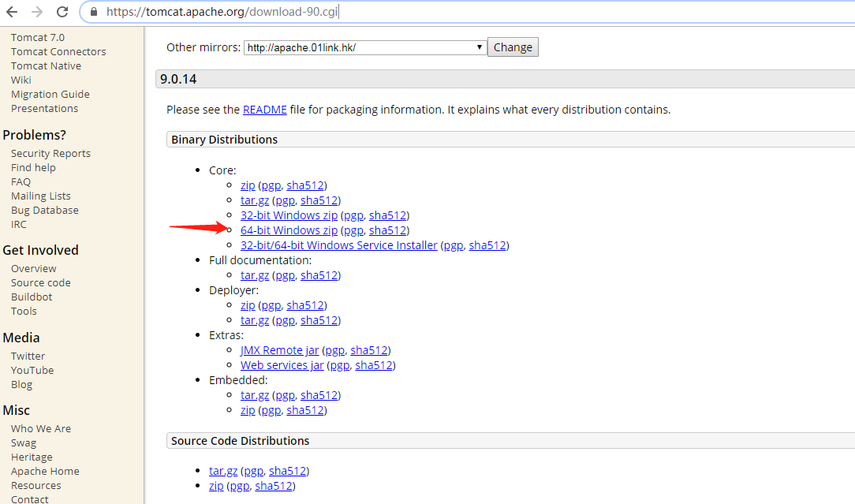Open the IRC sidebar link
Viewport: 855px width, 504px height.
click(x=19, y=225)
